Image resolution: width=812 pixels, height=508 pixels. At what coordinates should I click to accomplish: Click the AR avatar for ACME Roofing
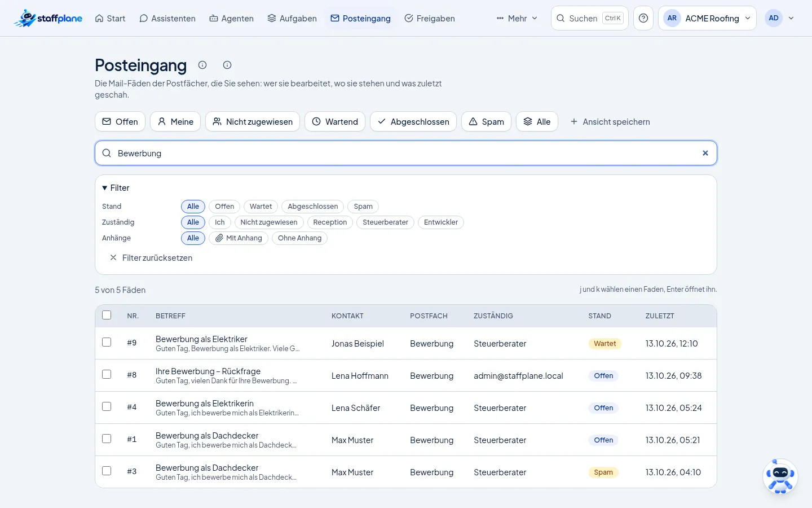672,18
